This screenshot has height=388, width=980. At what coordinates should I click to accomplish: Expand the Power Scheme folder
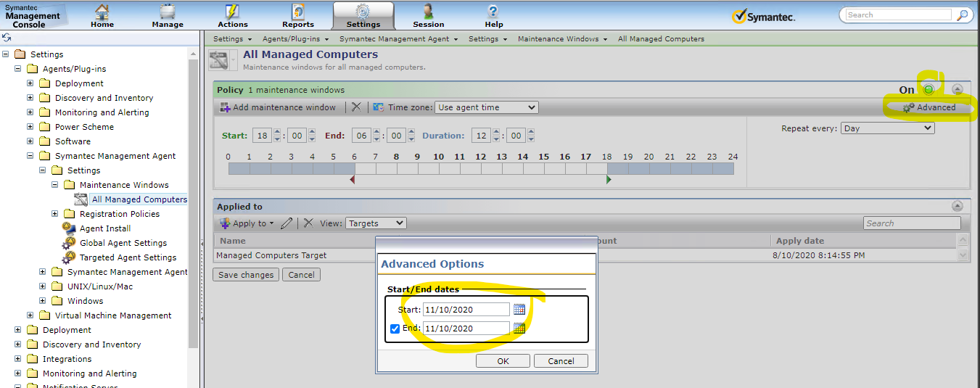(x=30, y=127)
